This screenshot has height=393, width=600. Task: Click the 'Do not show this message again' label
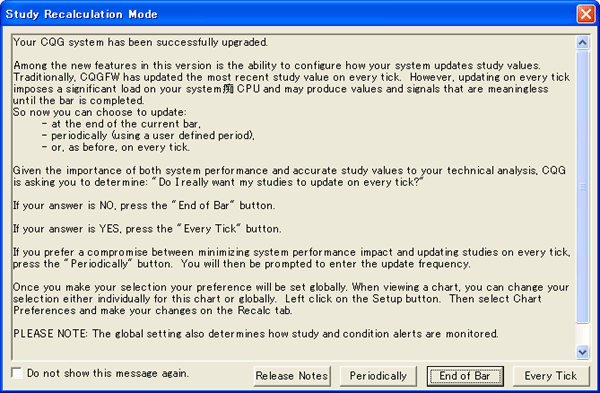click(108, 373)
